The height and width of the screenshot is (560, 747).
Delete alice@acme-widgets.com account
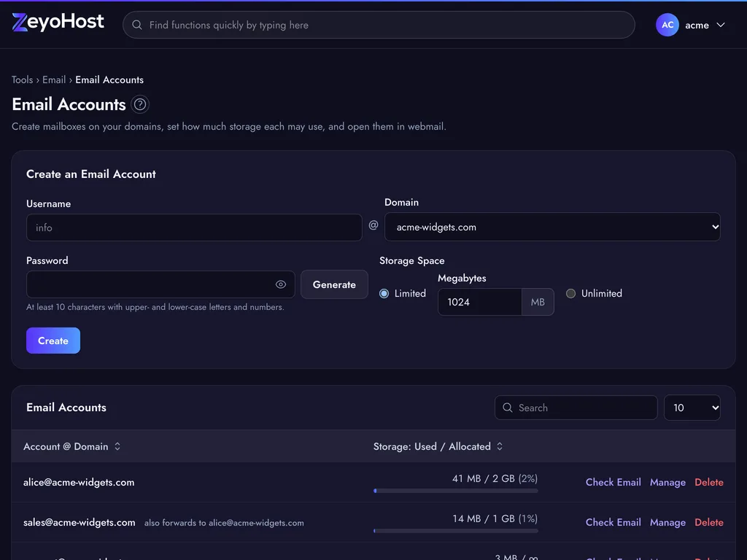click(709, 482)
